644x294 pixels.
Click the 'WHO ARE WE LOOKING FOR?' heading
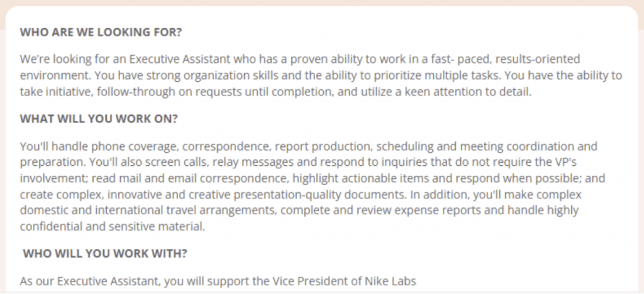point(105,31)
